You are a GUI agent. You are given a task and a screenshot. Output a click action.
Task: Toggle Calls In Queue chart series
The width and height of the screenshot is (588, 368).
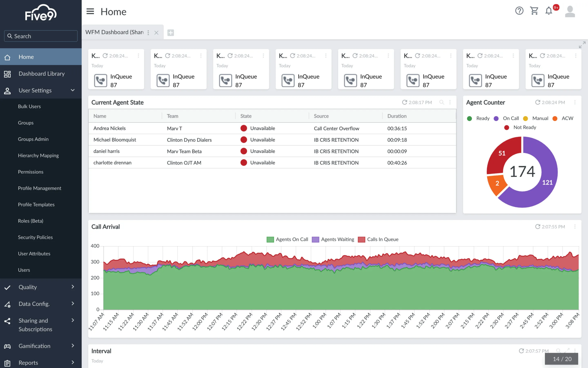tap(378, 239)
